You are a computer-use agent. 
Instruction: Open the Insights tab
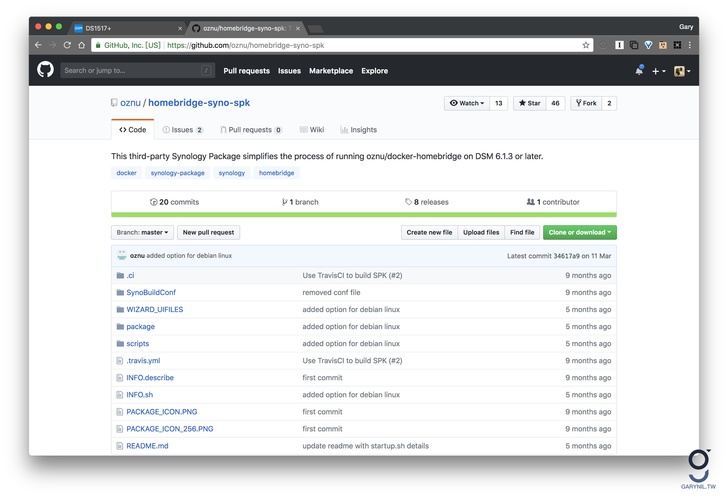click(358, 130)
